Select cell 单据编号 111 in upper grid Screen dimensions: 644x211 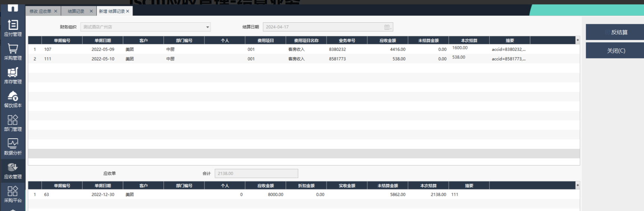[x=62, y=59]
